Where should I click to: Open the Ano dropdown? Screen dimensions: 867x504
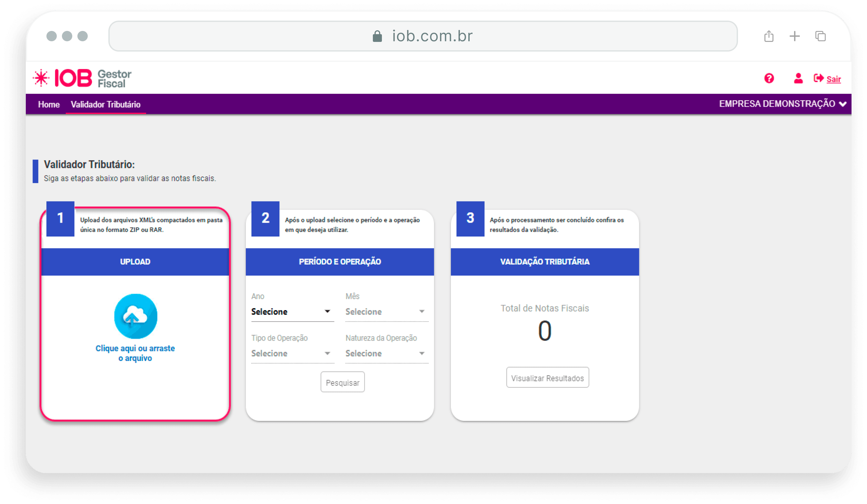tap(292, 312)
